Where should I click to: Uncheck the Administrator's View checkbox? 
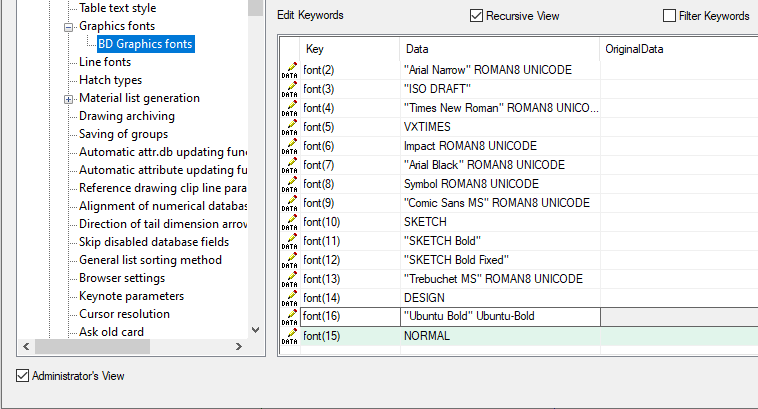pos(23,376)
